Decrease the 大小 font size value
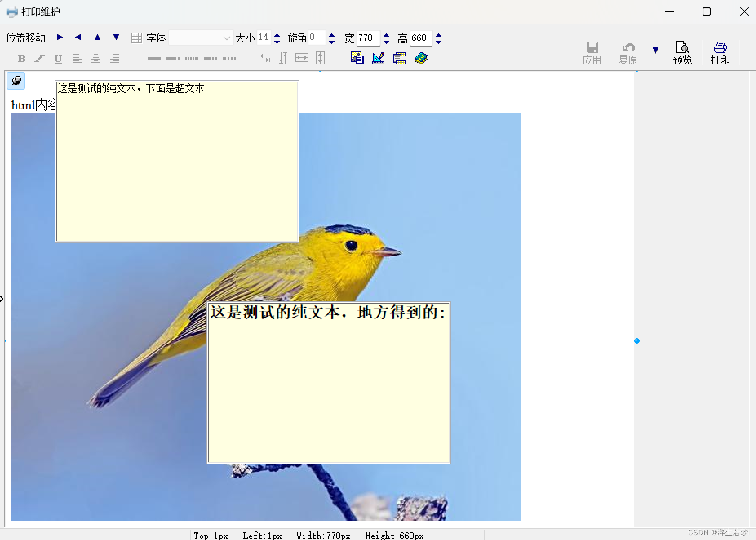756x540 pixels. (x=277, y=42)
